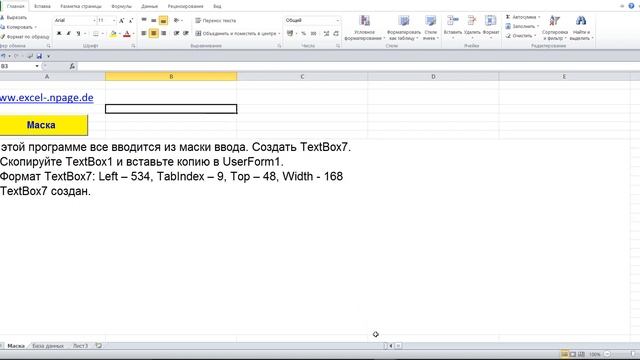
Task: Click the cell borders icon
Action: (x=96, y=33)
